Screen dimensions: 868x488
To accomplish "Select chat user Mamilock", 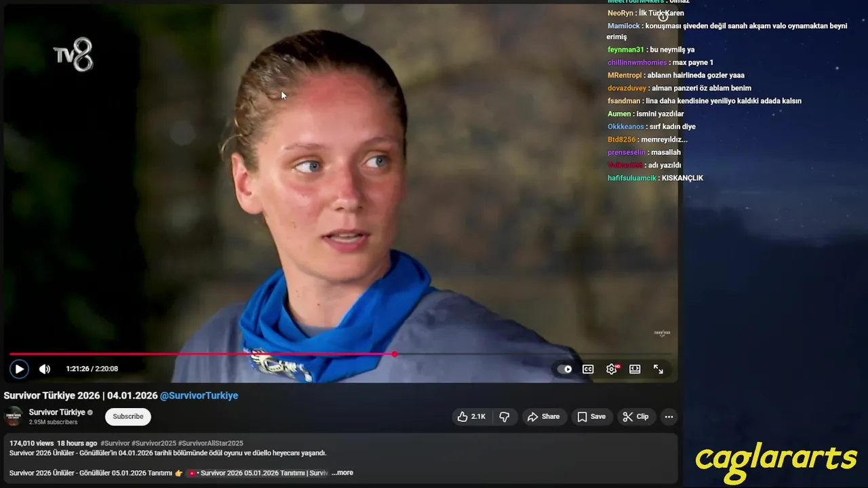I will [624, 26].
